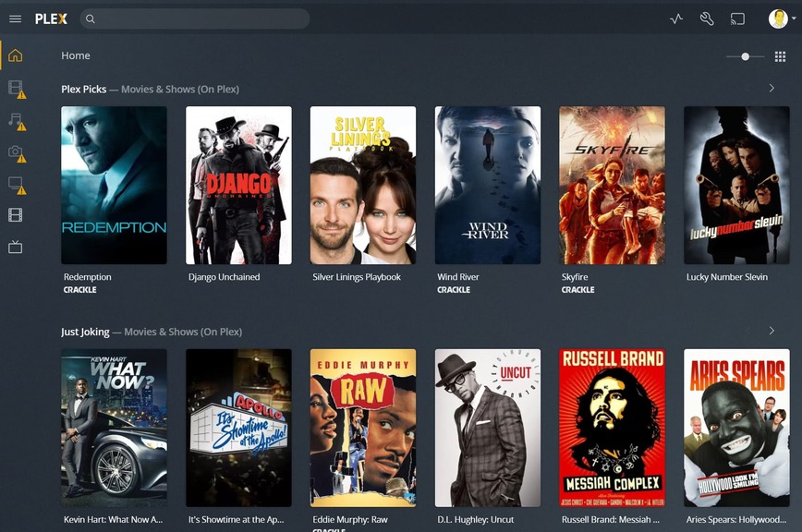This screenshot has width=802, height=532.
Task: Click Crackle label under Wind River
Action: 454,290
